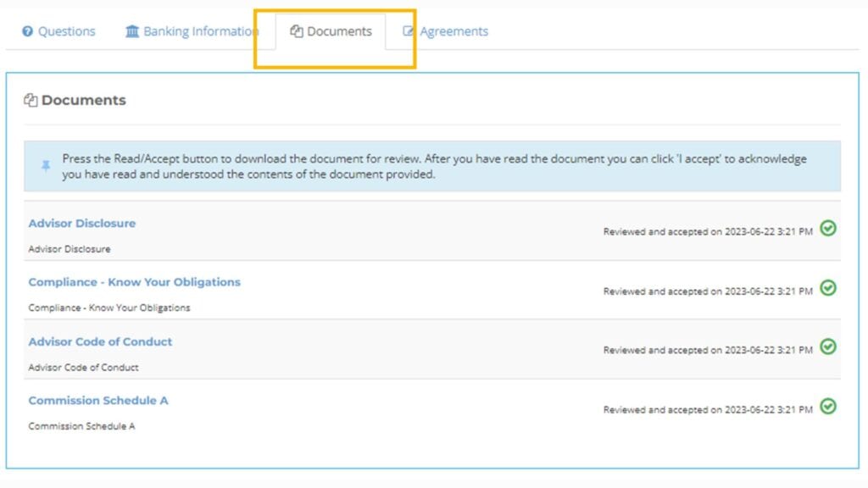868x488 pixels.
Task: Click the question mark icon on Questions tab
Action: 27,32
